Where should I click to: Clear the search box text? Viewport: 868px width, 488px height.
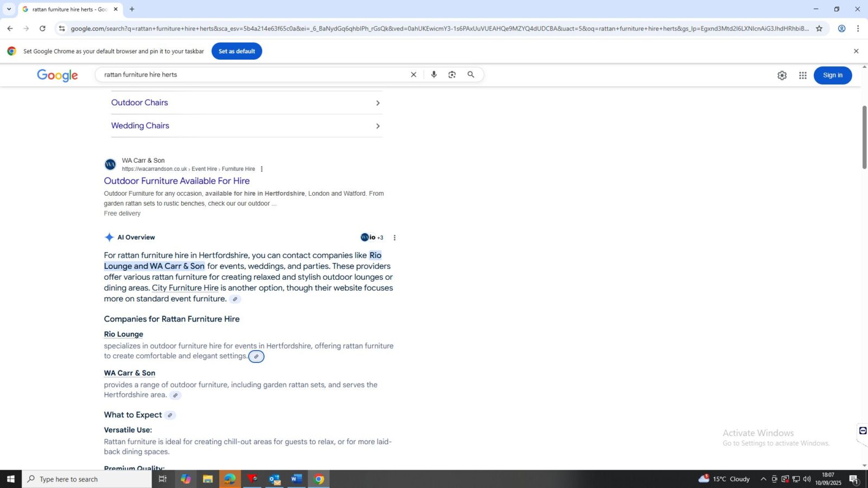(x=413, y=75)
